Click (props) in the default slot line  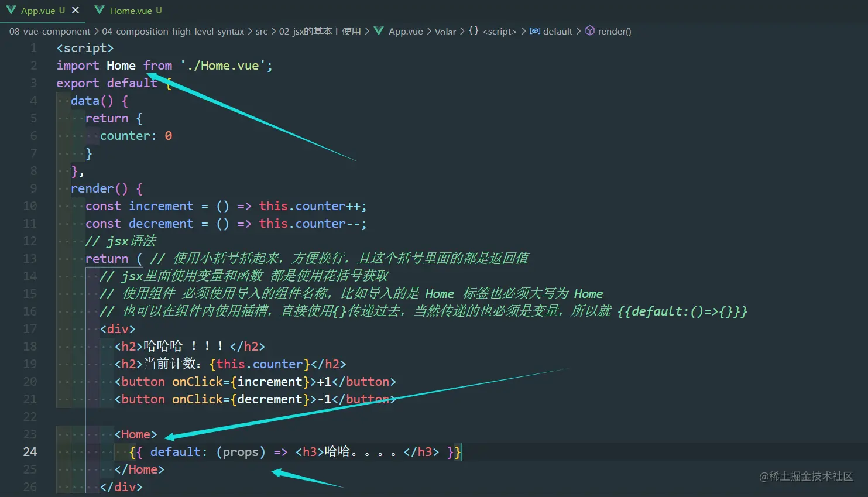point(241,452)
